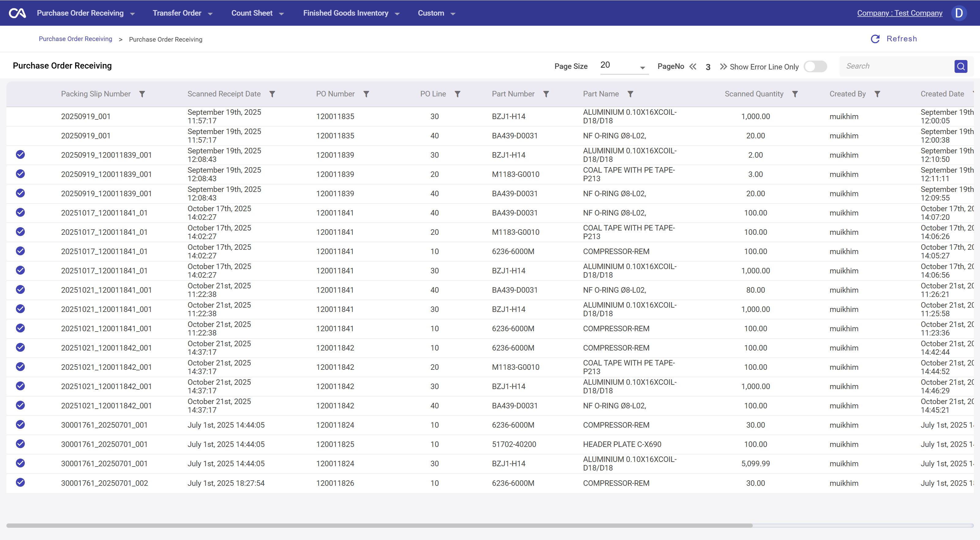Click the Scanned Quantity column header
The height and width of the screenshot is (540, 980).
754,94
